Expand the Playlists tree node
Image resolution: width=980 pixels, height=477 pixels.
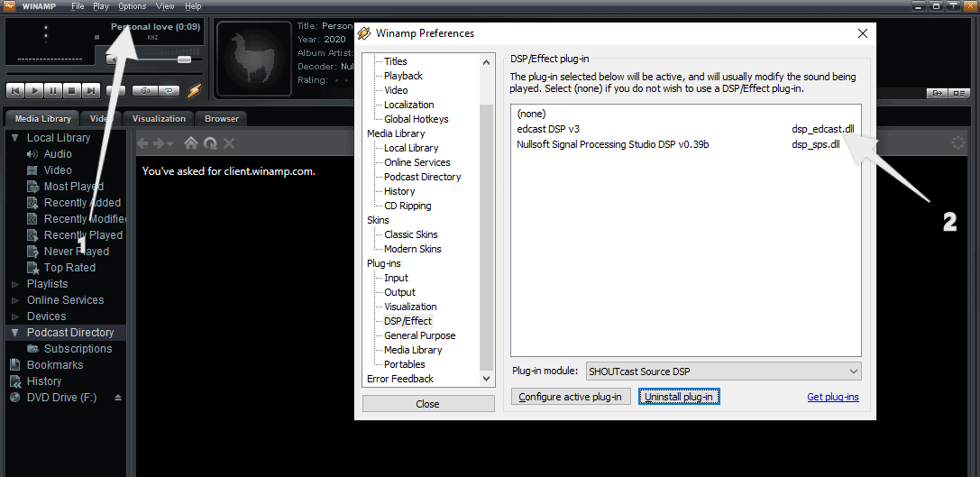click(15, 284)
